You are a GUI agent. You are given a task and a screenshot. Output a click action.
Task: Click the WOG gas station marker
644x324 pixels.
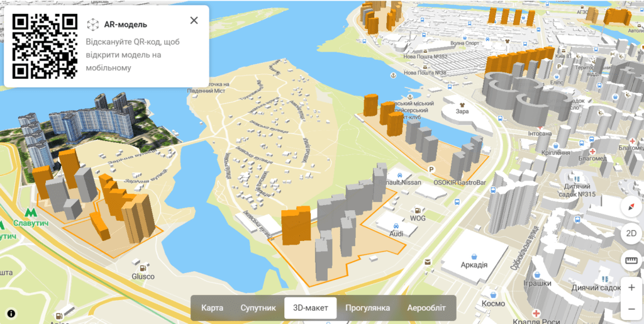click(x=418, y=209)
